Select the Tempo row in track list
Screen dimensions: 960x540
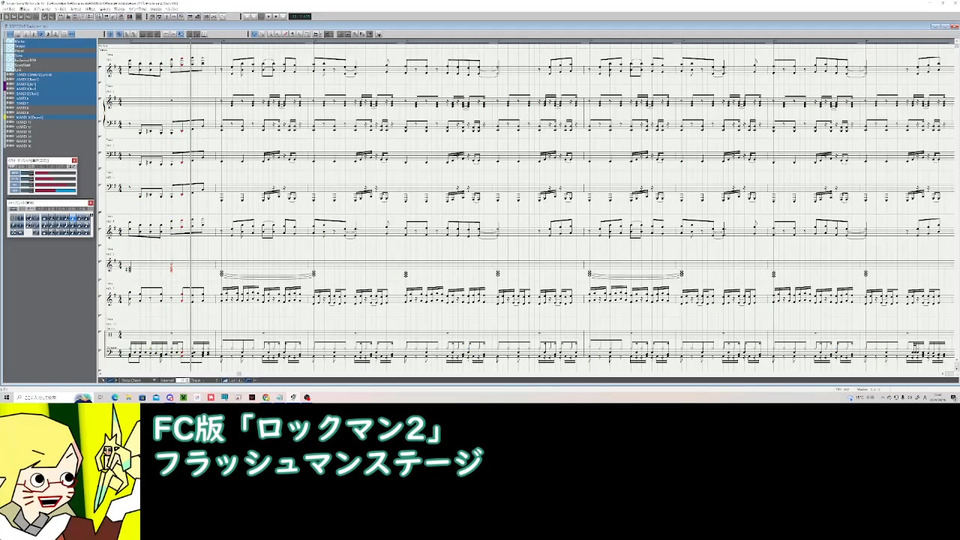point(54,47)
